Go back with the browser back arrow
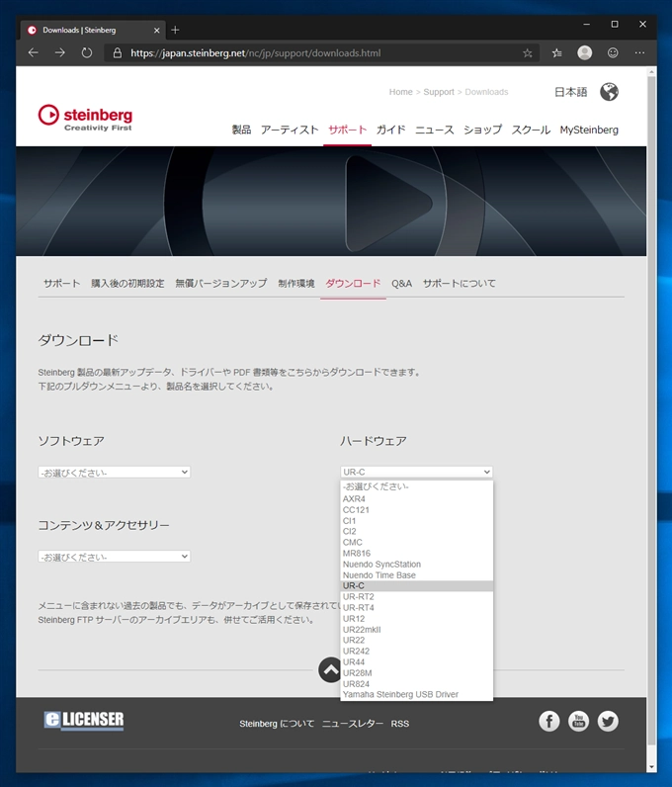Viewport: 672px width, 787px height. [34, 52]
